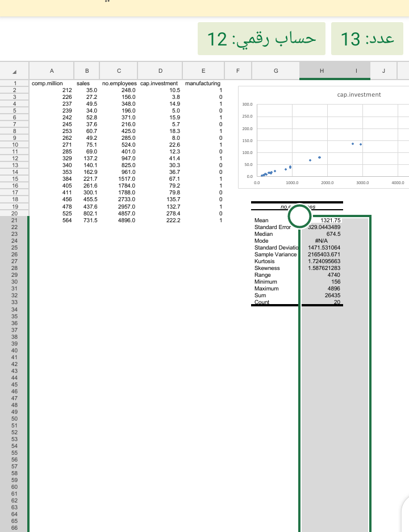Select row 1 header
Viewport: 409px width, 532px height.
(15, 83)
